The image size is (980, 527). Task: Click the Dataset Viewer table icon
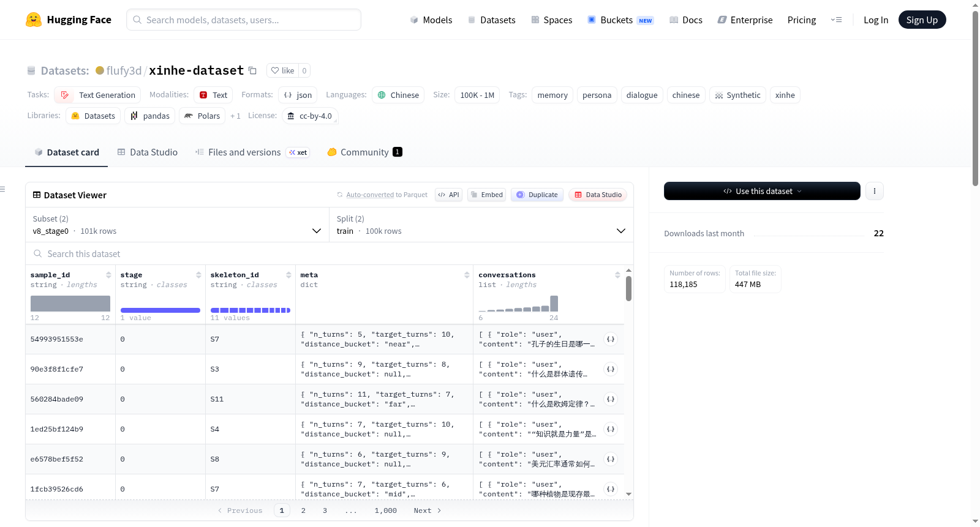point(37,195)
